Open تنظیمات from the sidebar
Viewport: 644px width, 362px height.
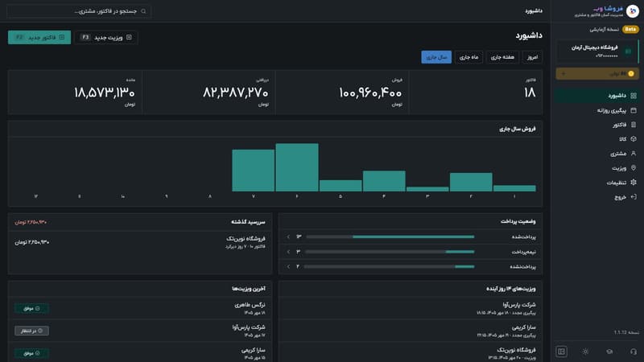pyautogui.click(x=597, y=183)
